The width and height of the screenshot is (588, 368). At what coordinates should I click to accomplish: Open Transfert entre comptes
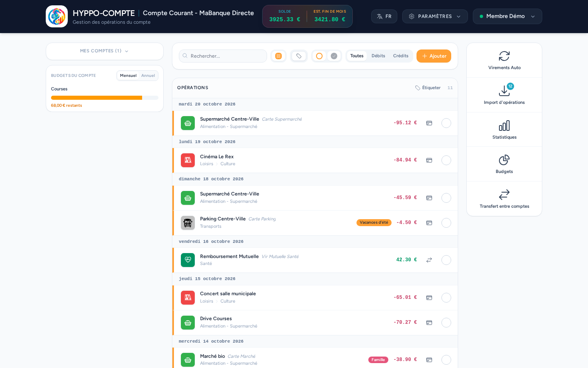coord(504,199)
